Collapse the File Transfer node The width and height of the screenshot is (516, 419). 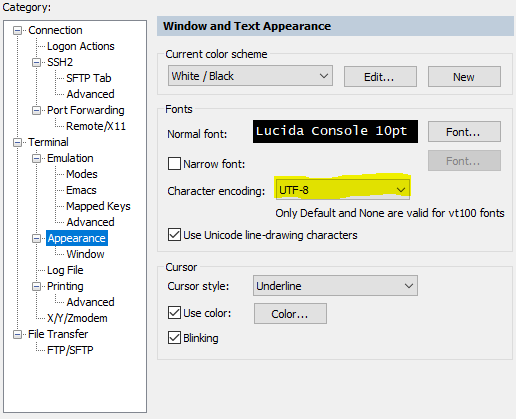point(17,335)
